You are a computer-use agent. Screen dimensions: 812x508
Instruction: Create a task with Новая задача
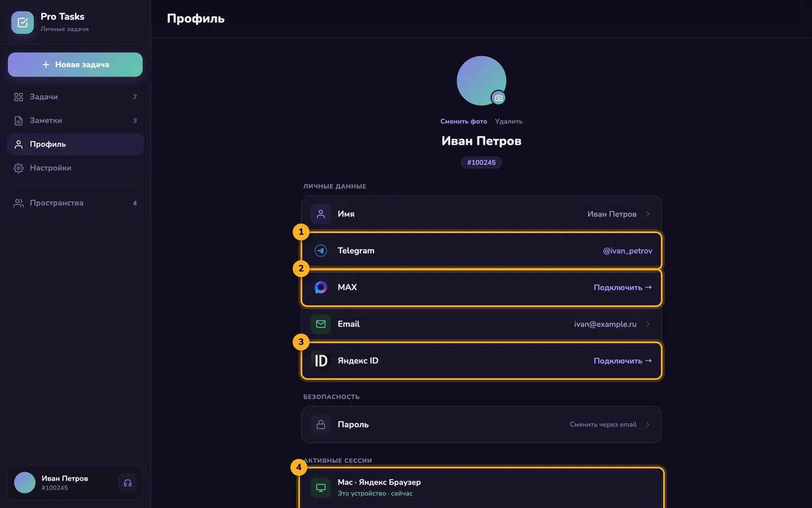click(75, 65)
